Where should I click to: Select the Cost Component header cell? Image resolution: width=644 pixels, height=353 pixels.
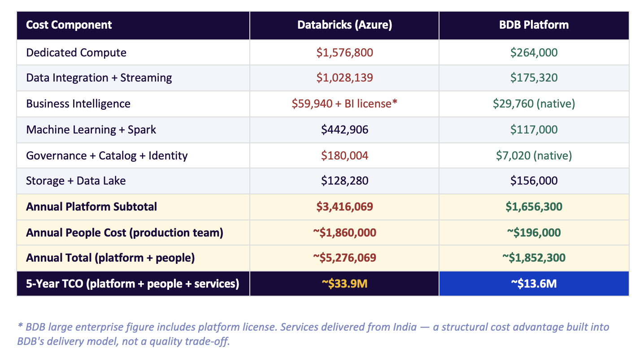(x=69, y=25)
